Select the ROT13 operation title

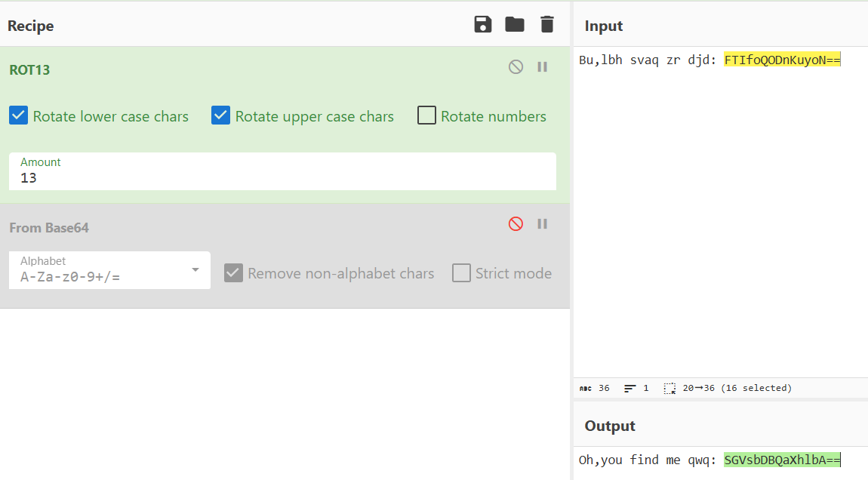pos(29,69)
